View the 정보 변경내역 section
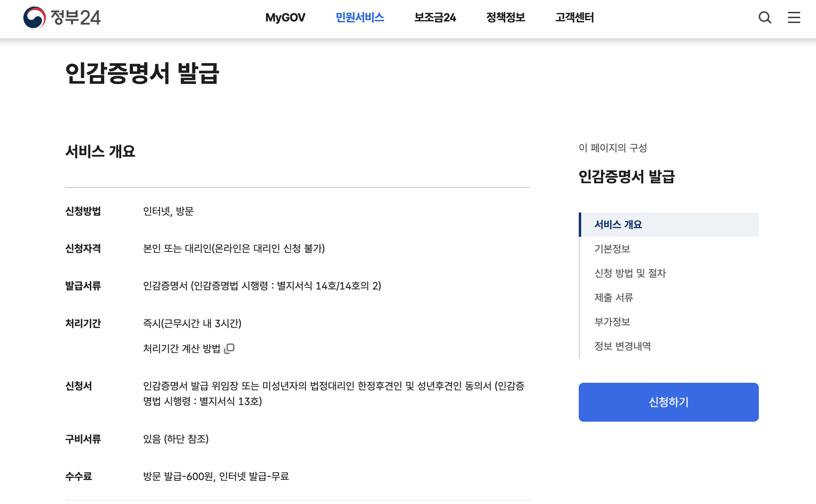The width and height of the screenshot is (816, 504). (x=623, y=346)
